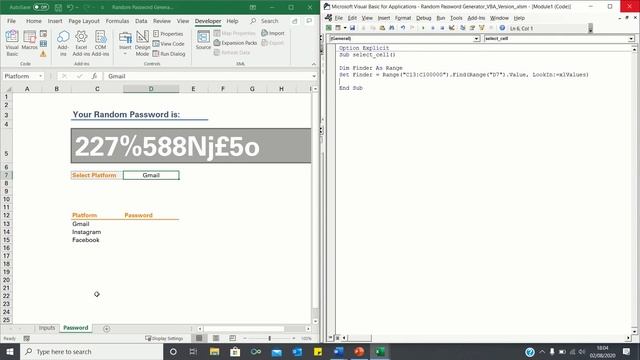640x360 pixels.
Task: Switch to the Inputs sheet tab
Action: click(x=47, y=328)
